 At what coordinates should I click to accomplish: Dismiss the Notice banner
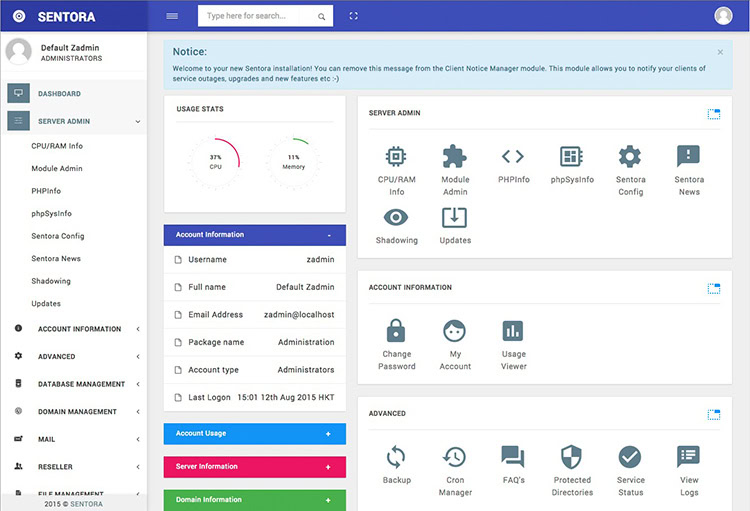[x=720, y=52]
